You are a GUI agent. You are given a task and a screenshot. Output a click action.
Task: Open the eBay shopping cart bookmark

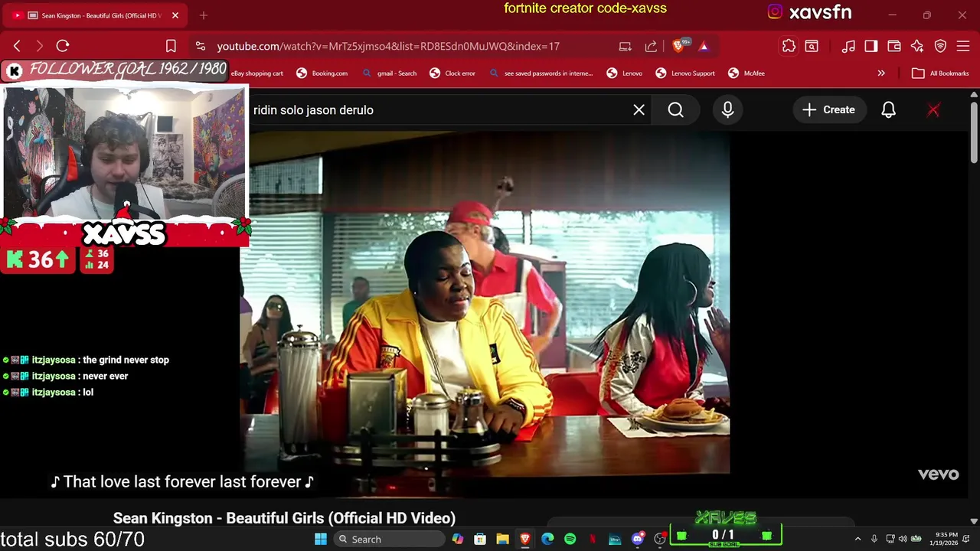256,73
